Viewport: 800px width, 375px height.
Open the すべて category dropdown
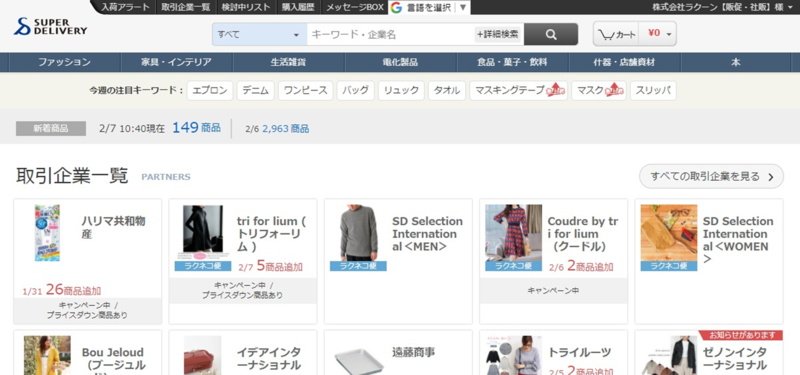click(259, 35)
